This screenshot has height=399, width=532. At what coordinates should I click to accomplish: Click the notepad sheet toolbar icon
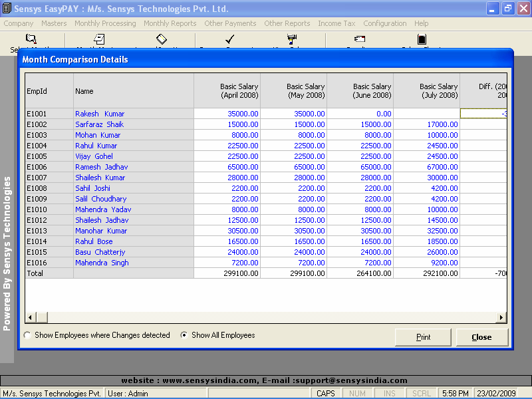99,39
